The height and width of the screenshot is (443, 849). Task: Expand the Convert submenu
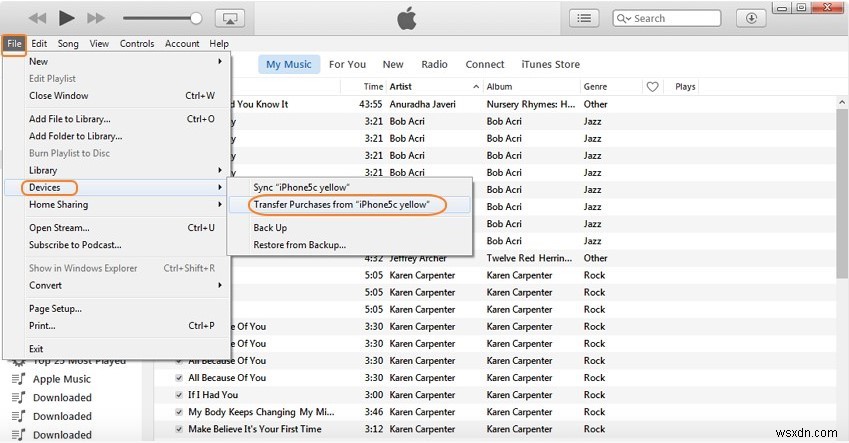(117, 285)
